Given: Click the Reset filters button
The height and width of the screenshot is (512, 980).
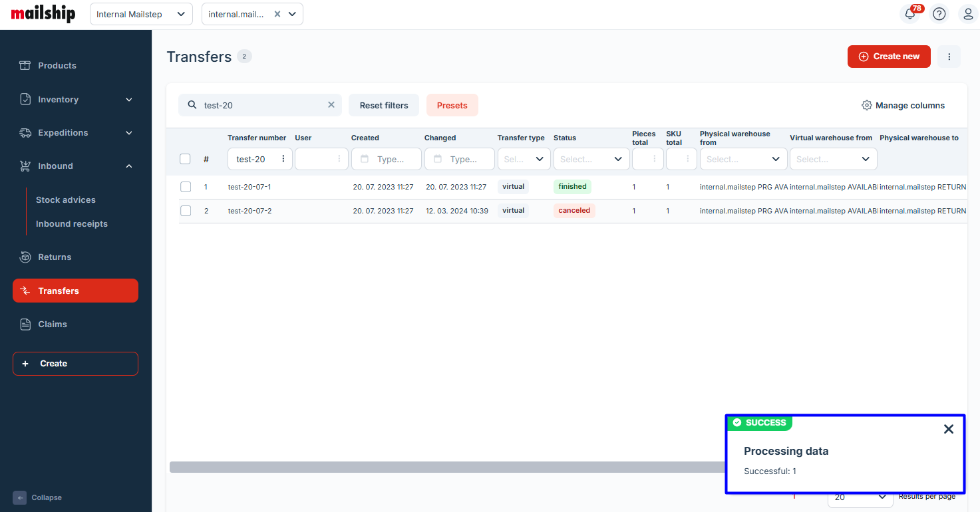Looking at the screenshot, I should coord(383,105).
